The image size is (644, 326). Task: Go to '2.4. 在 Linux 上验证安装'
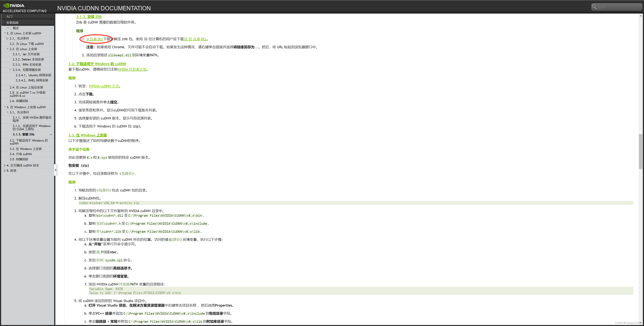click(x=26, y=87)
